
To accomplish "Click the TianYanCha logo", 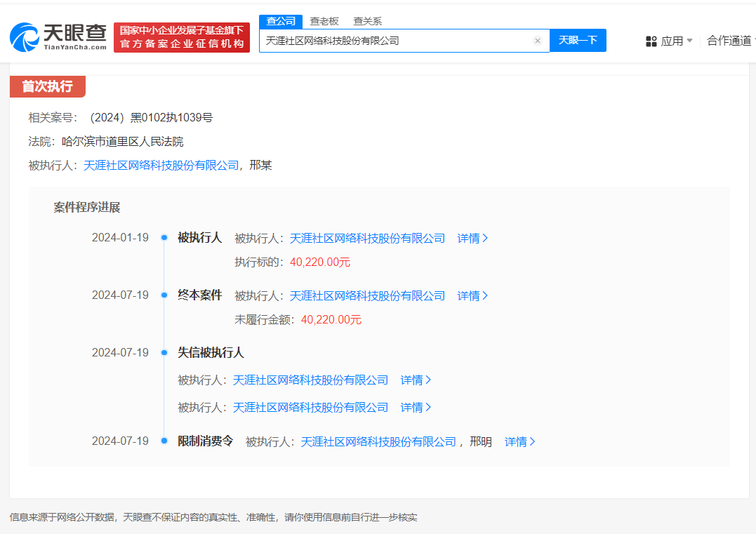I will [58, 37].
